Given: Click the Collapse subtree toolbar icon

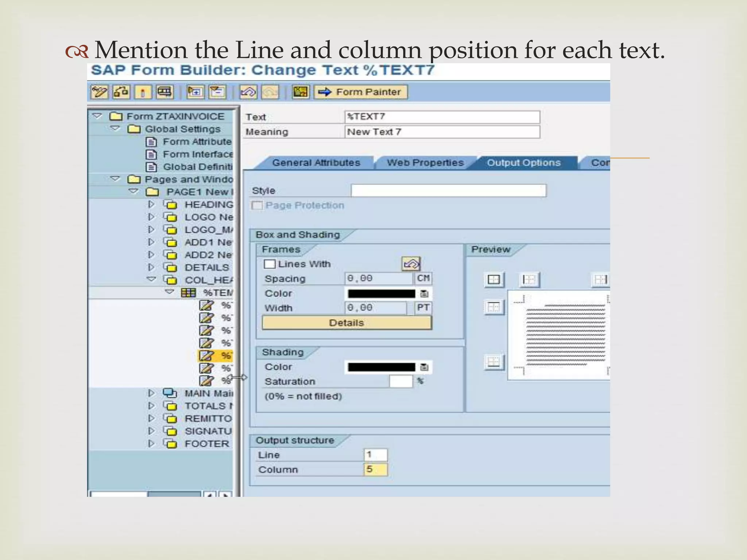Looking at the screenshot, I should coord(218,92).
